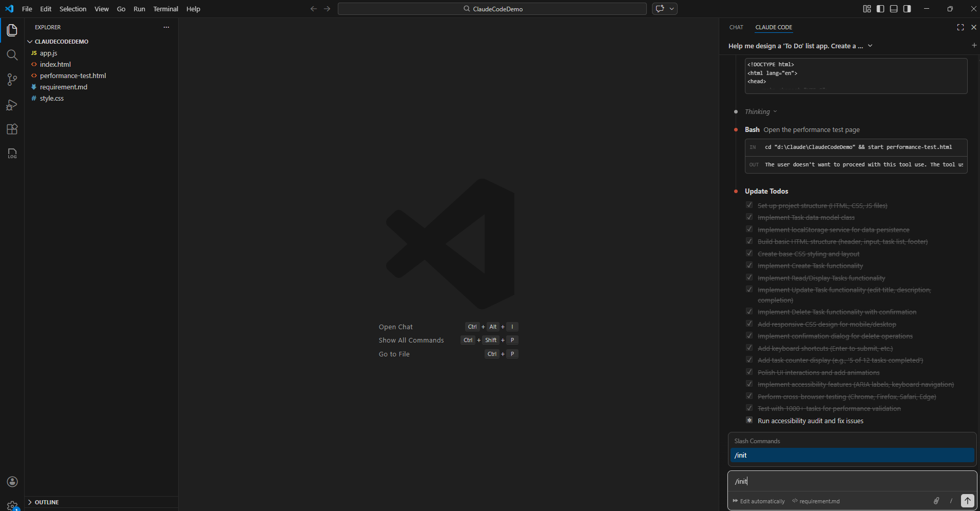Open the Accounts icon at bottom left

tap(12, 482)
